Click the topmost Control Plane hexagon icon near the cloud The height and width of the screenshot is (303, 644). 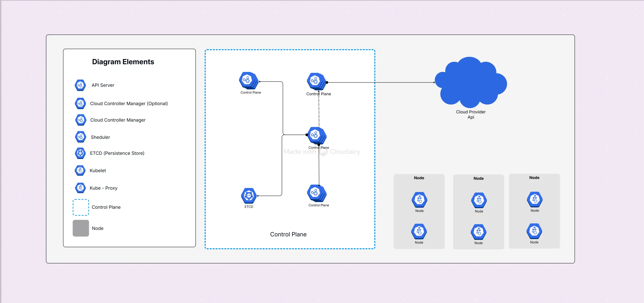point(316,81)
